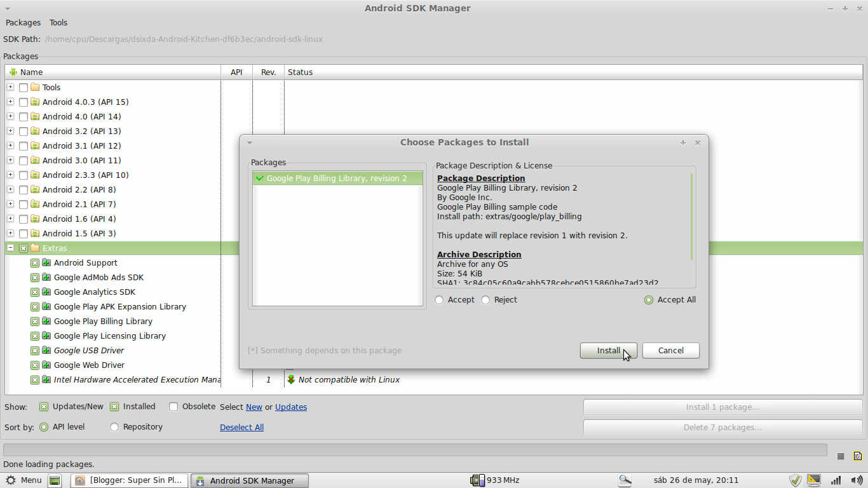Click the Google Analytics SDK package icon
Viewport: 868px width, 488px height.
pos(46,292)
